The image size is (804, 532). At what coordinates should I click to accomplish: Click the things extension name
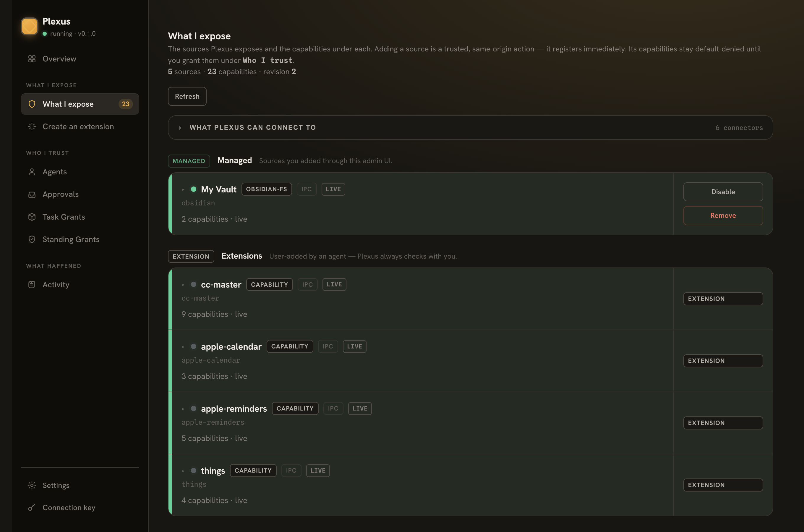pos(213,471)
